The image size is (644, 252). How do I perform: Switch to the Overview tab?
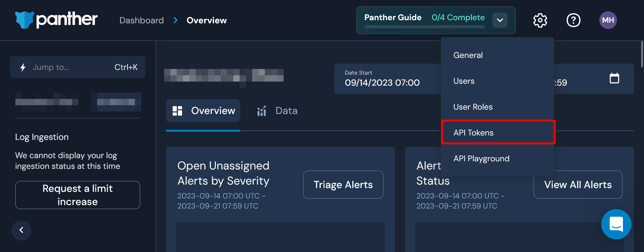[x=203, y=111]
